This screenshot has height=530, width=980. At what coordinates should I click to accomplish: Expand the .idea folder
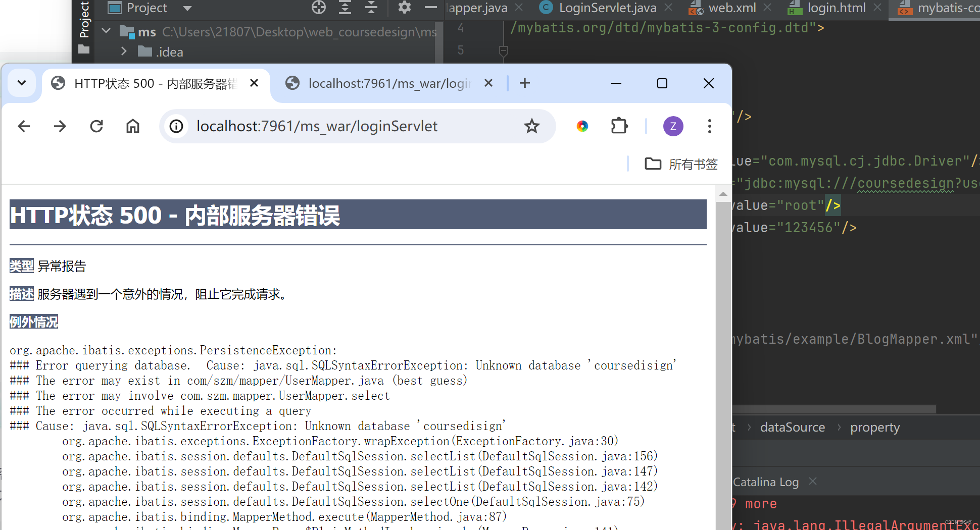click(x=124, y=50)
